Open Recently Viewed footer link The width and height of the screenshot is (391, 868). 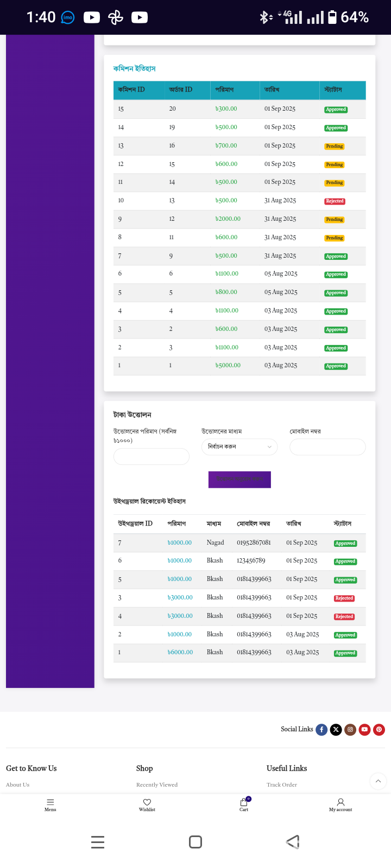click(x=157, y=784)
